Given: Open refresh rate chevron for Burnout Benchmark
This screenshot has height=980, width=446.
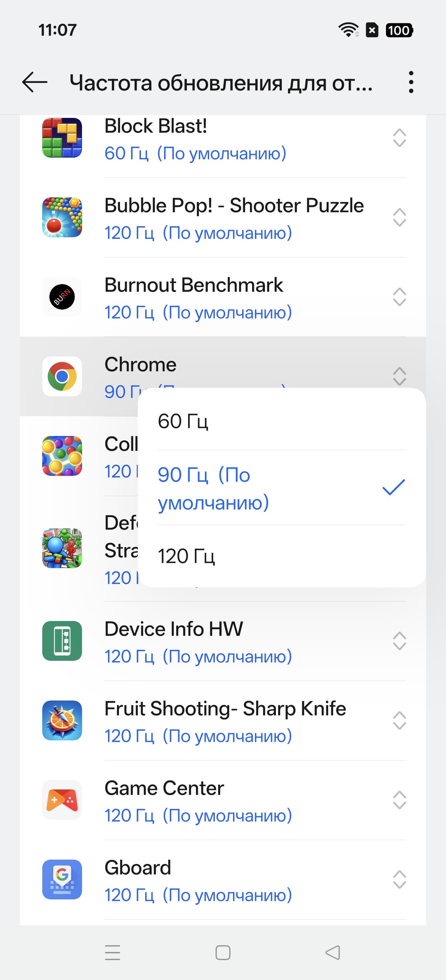Looking at the screenshot, I should pyautogui.click(x=399, y=297).
